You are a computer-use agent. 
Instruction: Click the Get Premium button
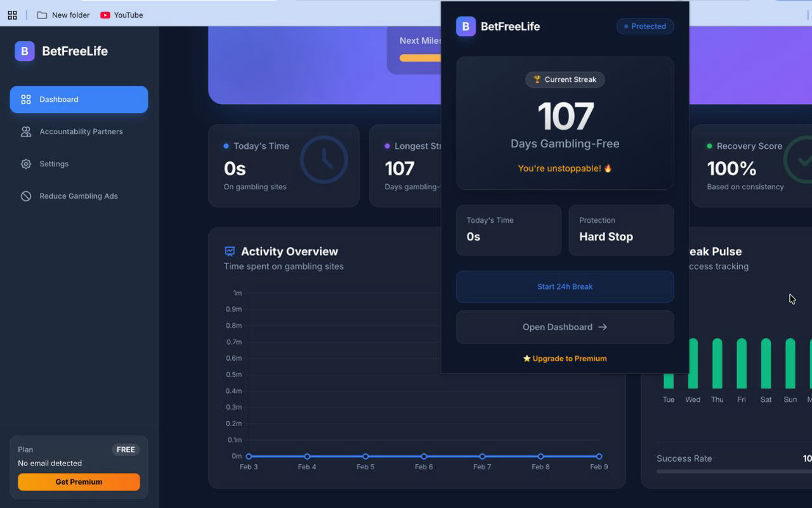click(79, 482)
